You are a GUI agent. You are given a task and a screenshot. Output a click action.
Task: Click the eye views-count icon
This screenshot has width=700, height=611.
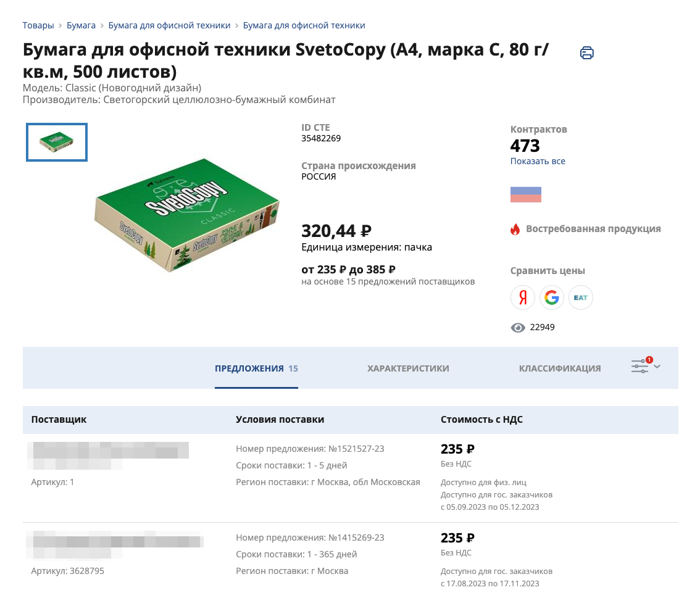pyautogui.click(x=518, y=328)
